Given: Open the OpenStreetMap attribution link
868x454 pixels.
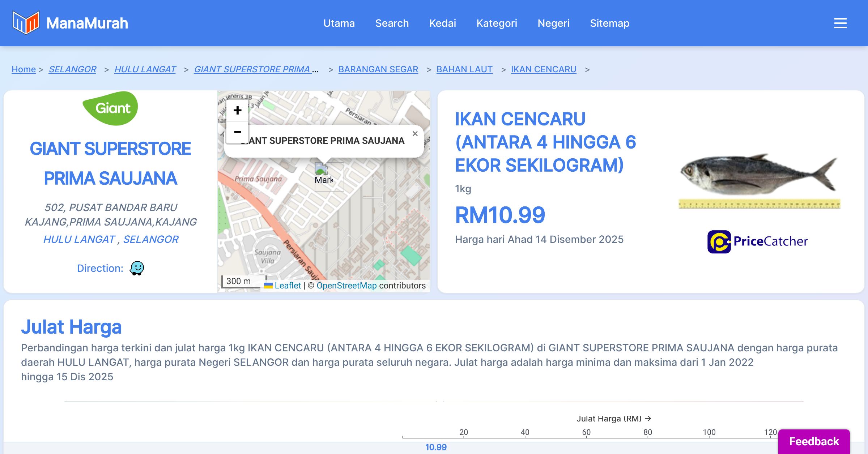Looking at the screenshot, I should pos(346,286).
